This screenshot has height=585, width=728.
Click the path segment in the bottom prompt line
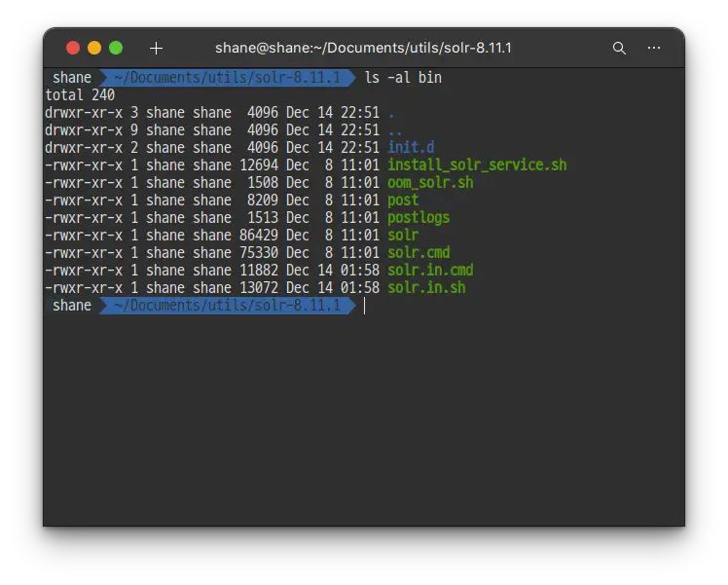click(228, 306)
